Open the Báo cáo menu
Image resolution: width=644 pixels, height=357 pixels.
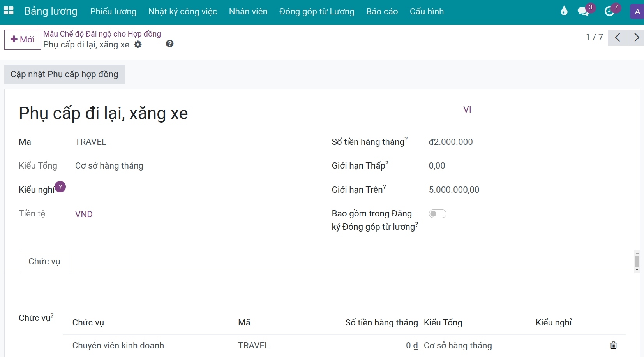click(382, 11)
